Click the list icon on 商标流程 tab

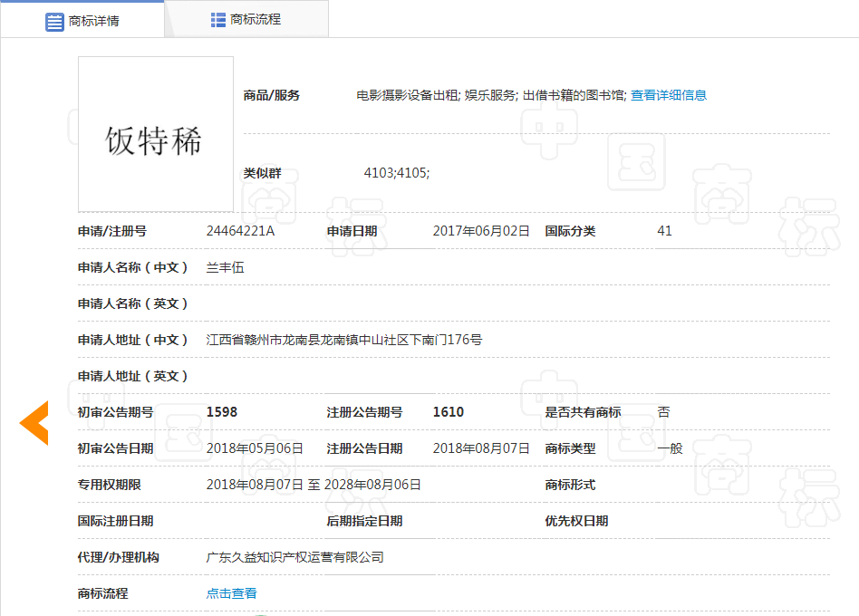(217, 18)
